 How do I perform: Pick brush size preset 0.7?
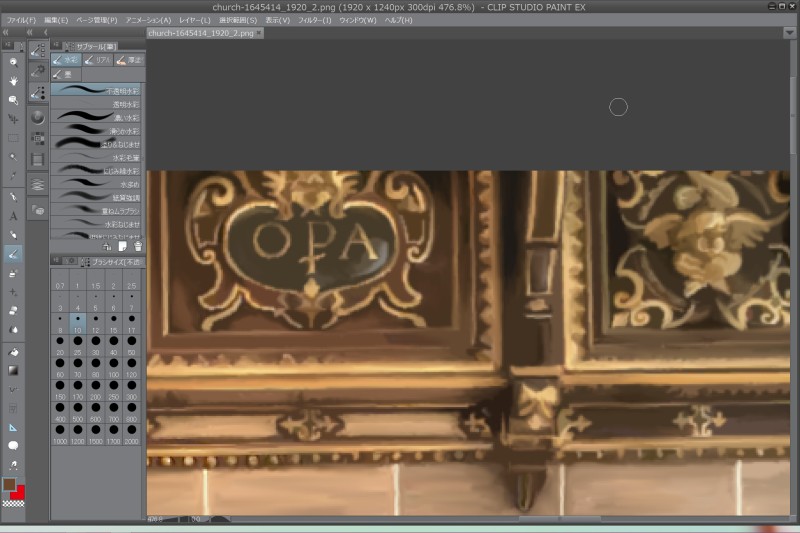click(60, 280)
